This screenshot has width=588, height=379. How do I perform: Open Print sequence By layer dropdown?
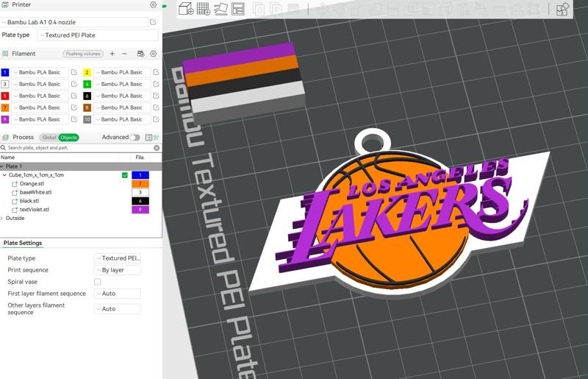pos(118,270)
